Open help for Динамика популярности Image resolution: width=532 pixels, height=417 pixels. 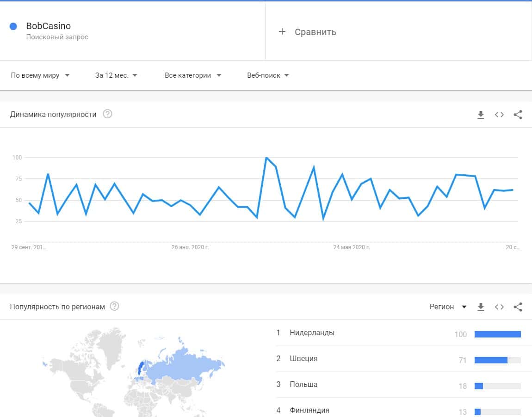107,114
